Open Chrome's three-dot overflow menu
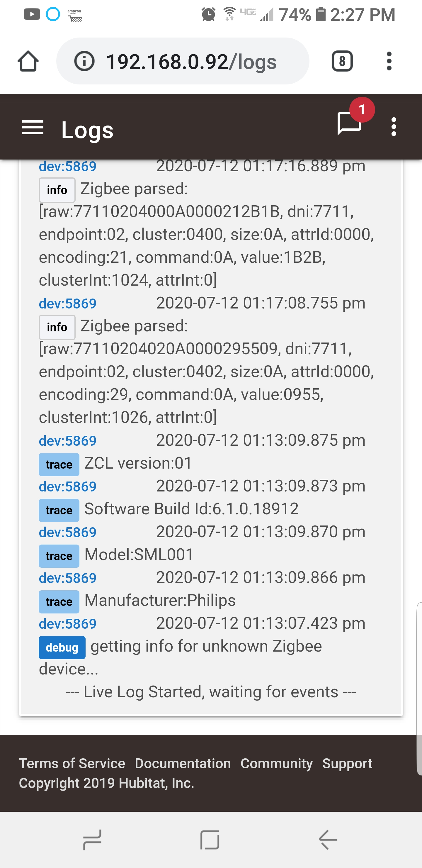The image size is (422, 868). 389,61
